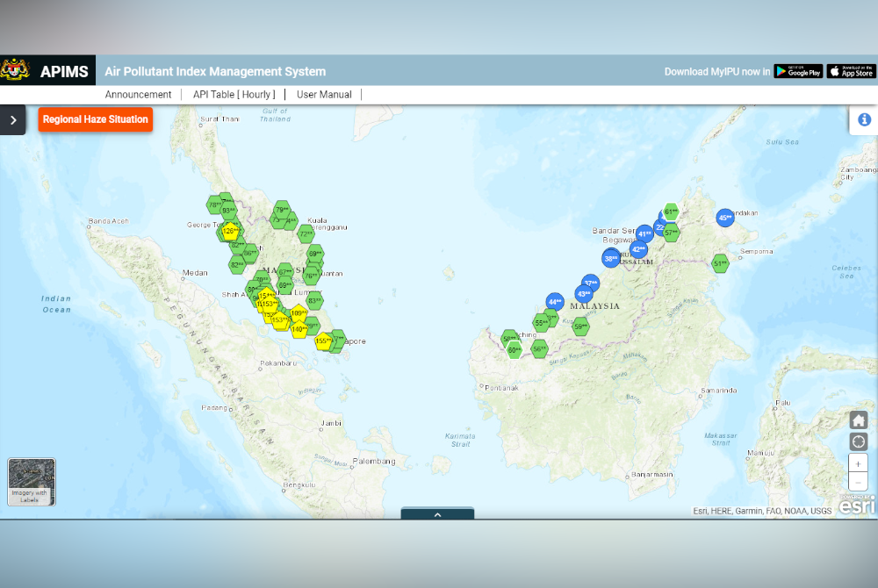Switch basemap using the Imagery with Labels preview

(30, 481)
